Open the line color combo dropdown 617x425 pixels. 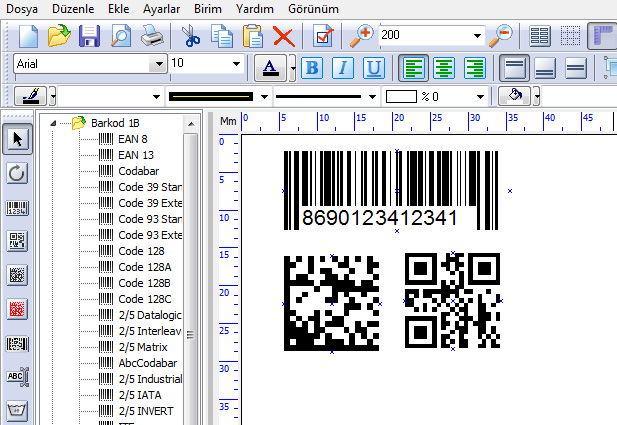(156, 97)
